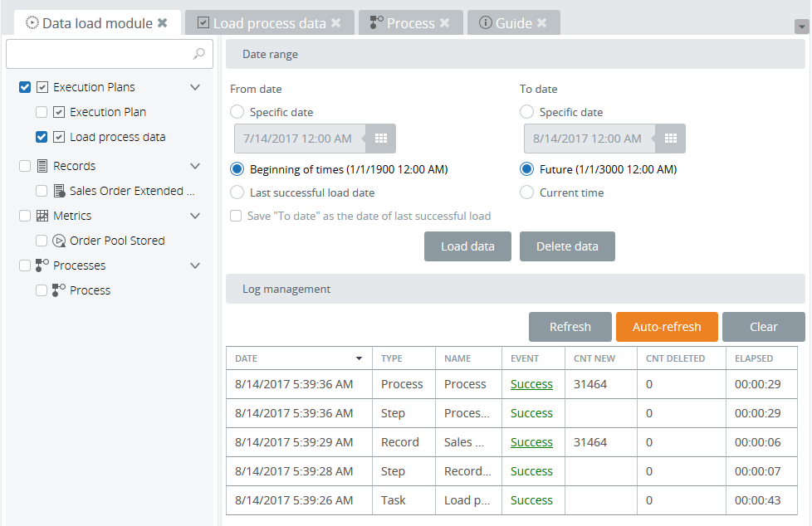Collapse the Execution Plans tree group

coord(195,87)
